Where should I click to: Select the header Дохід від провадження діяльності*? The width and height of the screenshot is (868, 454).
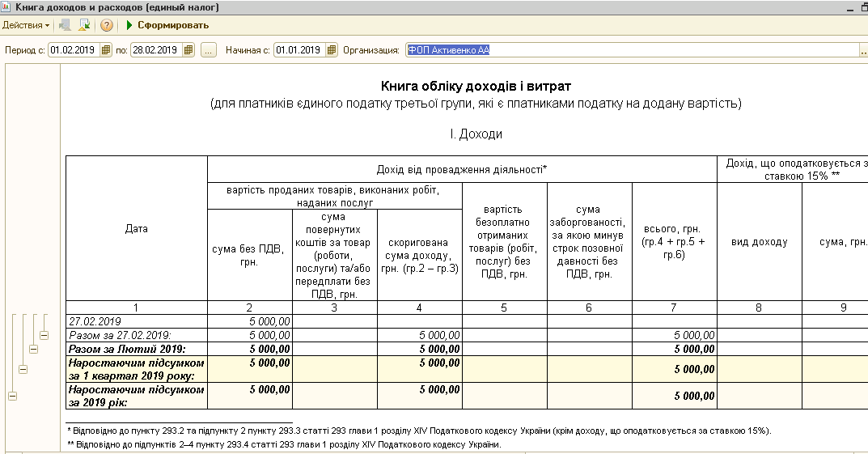(x=462, y=169)
